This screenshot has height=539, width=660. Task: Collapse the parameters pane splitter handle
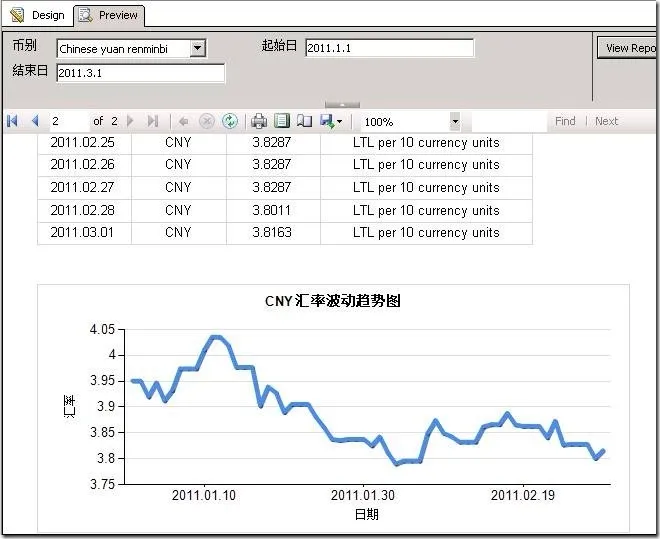tap(342, 104)
